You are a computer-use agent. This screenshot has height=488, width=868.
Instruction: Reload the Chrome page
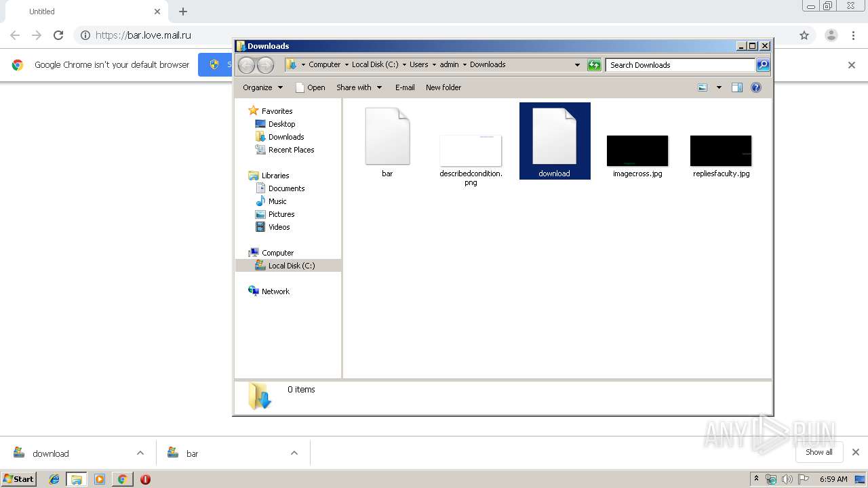[58, 35]
